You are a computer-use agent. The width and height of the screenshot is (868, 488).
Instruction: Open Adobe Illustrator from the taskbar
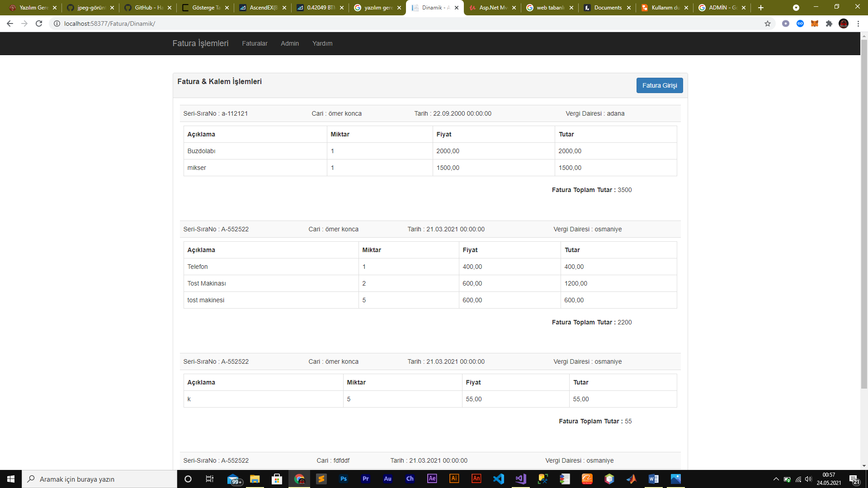(454, 479)
